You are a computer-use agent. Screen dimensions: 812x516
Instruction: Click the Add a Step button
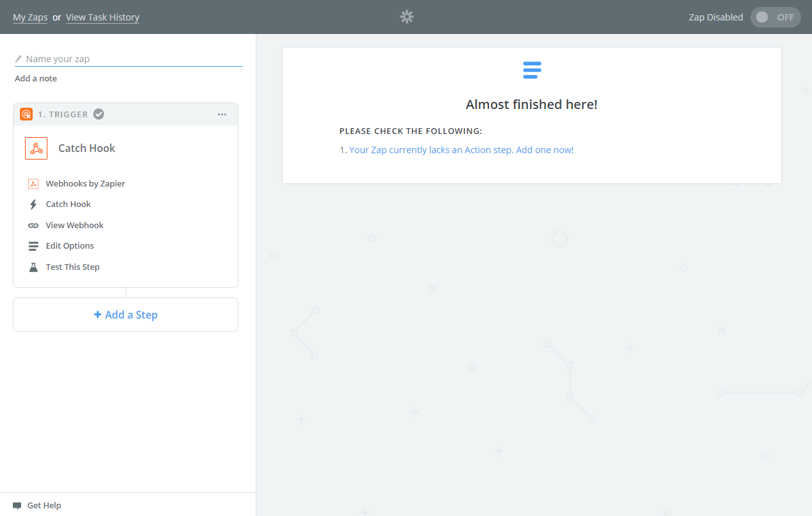click(125, 314)
